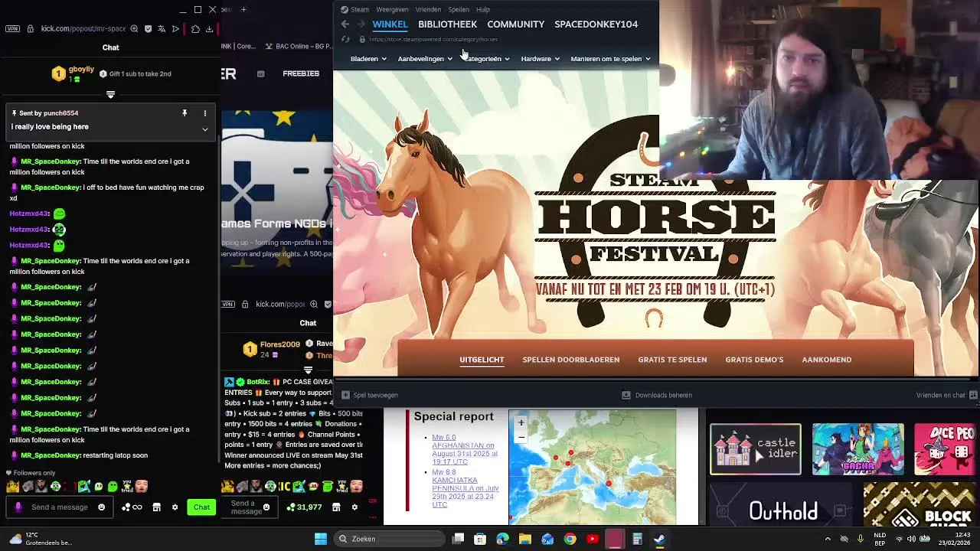
Task: Select the SPELLEN DOORBLADEREN festival tab
Action: click(x=570, y=360)
